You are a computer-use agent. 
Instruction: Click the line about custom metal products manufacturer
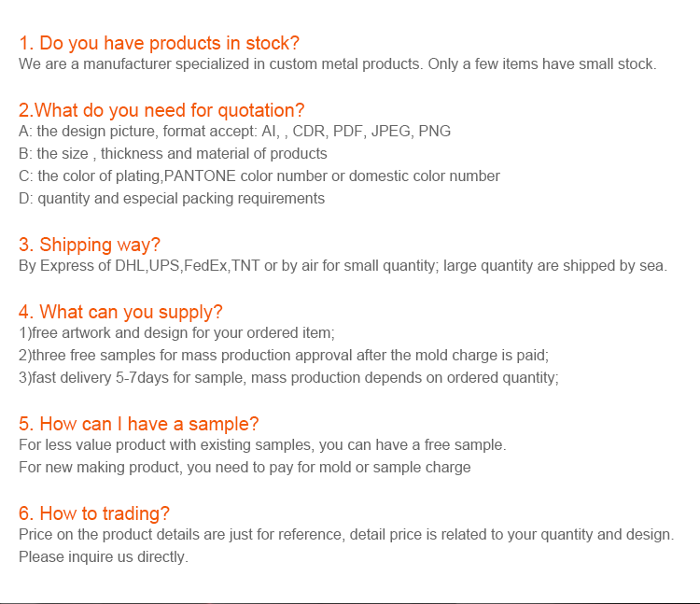coord(338,64)
